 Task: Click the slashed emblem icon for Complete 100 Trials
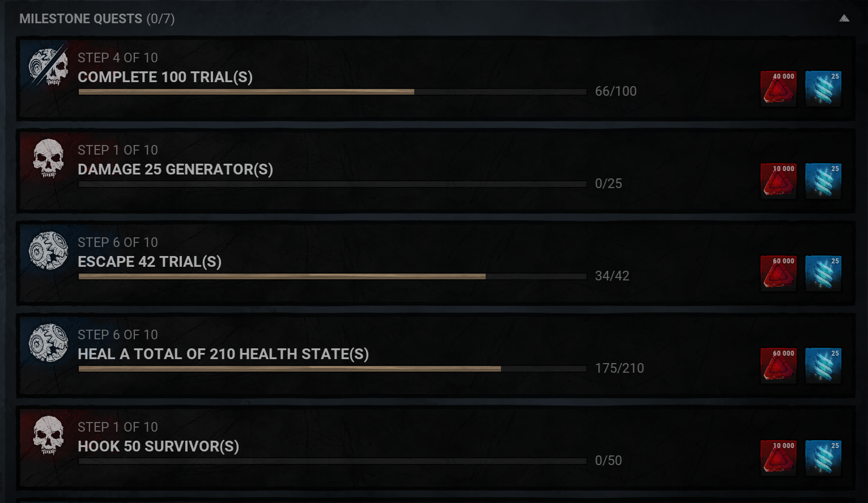(48, 68)
